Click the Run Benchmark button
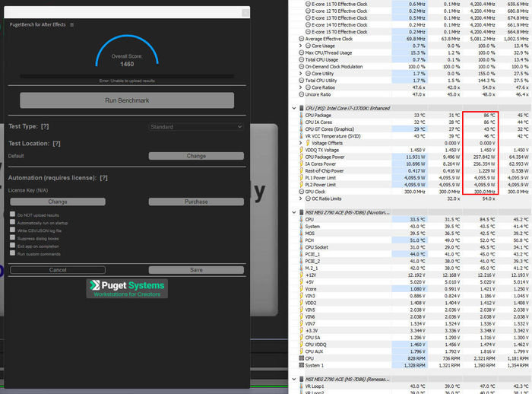The image size is (532, 394). point(127,100)
